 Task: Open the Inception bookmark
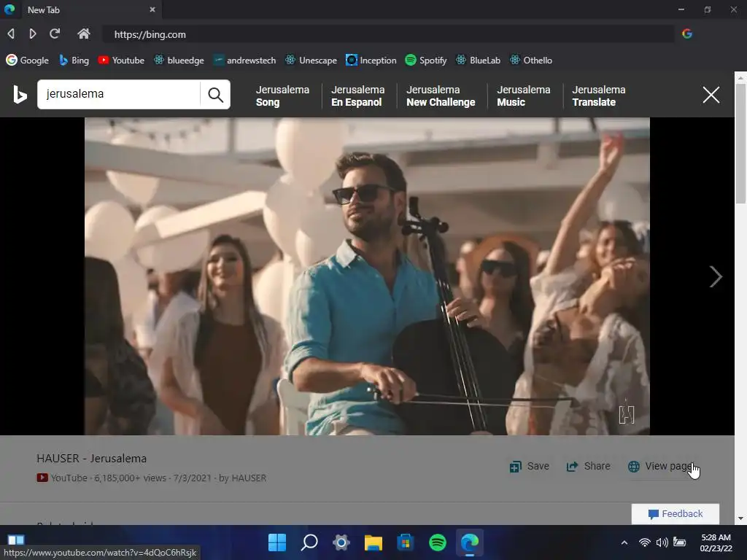pyautogui.click(x=371, y=61)
